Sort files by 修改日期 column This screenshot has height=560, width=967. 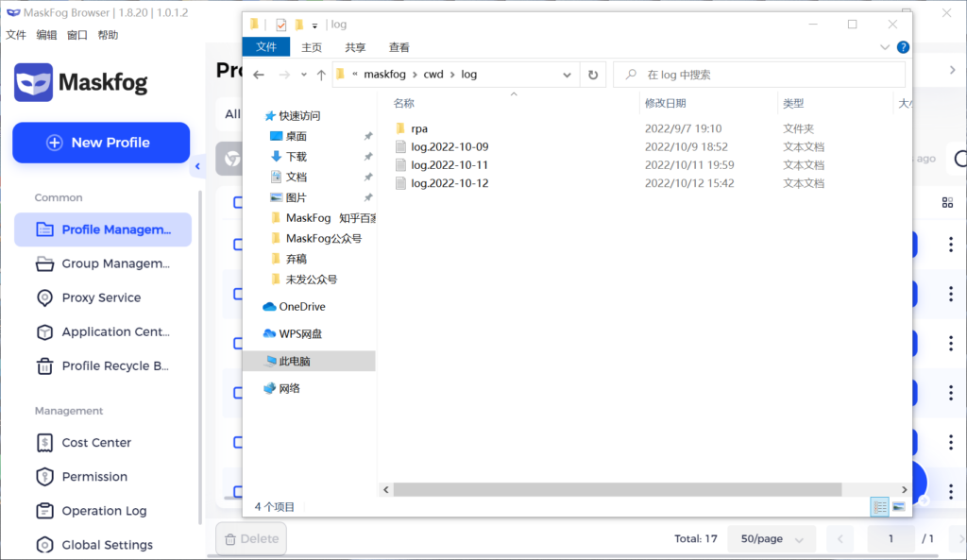(x=666, y=103)
